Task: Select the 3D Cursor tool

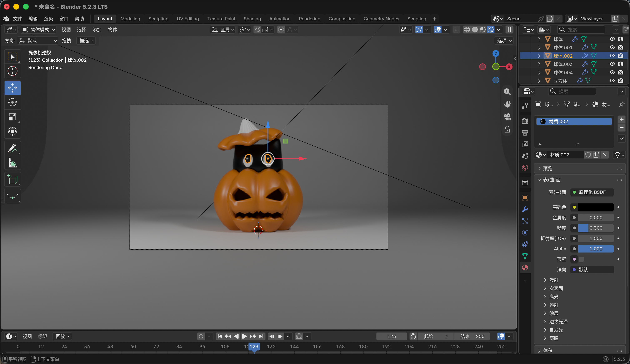Action: click(12, 71)
